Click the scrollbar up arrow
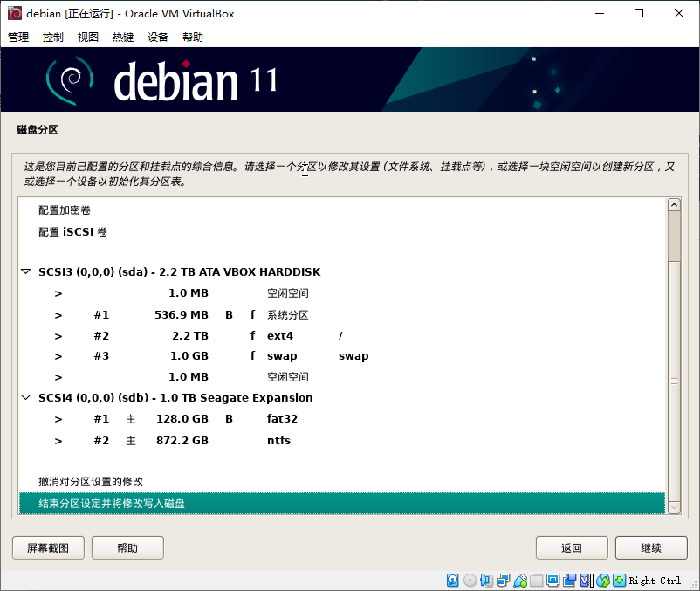700x591 pixels. coord(674,205)
